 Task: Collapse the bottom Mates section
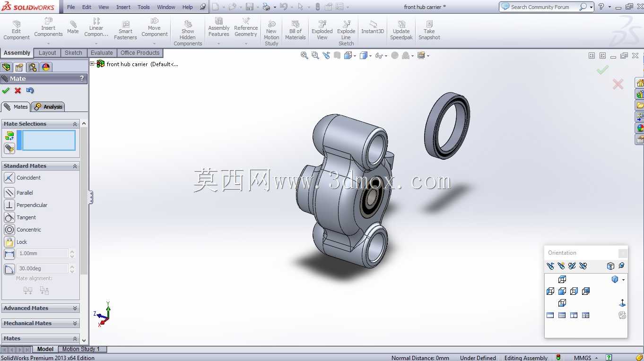point(75,338)
